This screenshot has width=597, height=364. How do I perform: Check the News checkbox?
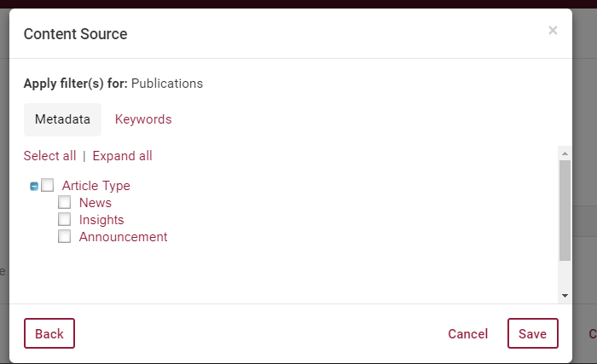65,203
